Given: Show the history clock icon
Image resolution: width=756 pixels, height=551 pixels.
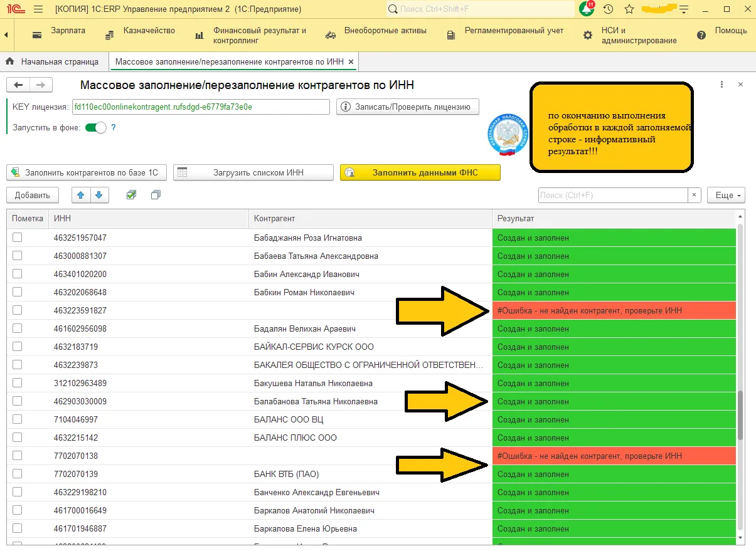Looking at the screenshot, I should coord(608,9).
